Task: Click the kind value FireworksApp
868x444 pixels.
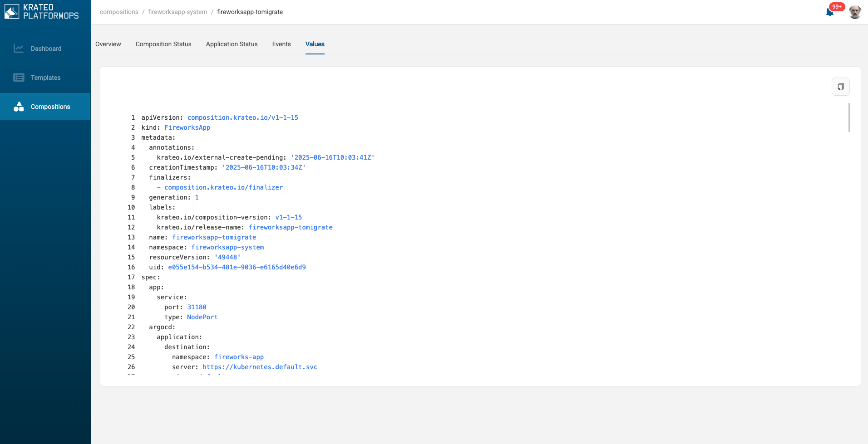Action: 187,127
